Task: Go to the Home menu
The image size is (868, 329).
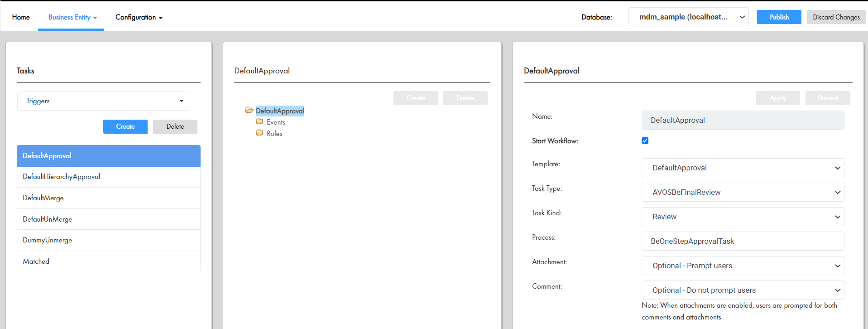Action: pos(21,17)
